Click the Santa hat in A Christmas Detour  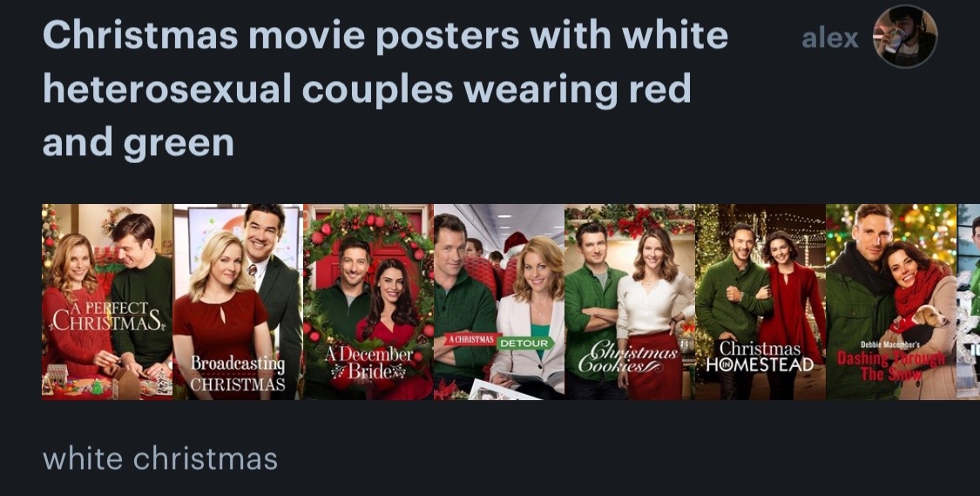(517, 241)
